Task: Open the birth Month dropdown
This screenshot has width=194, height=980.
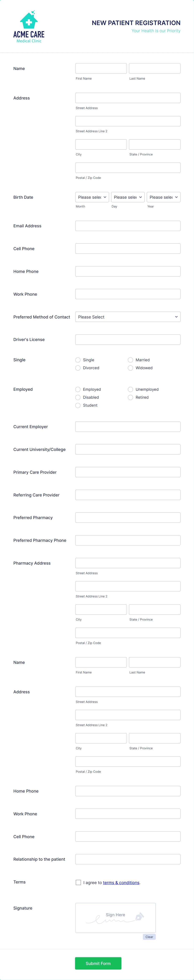Action: 92,197
